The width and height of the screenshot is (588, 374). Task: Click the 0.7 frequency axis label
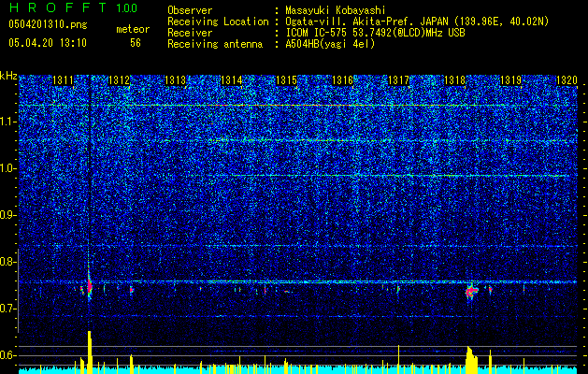point(8,309)
